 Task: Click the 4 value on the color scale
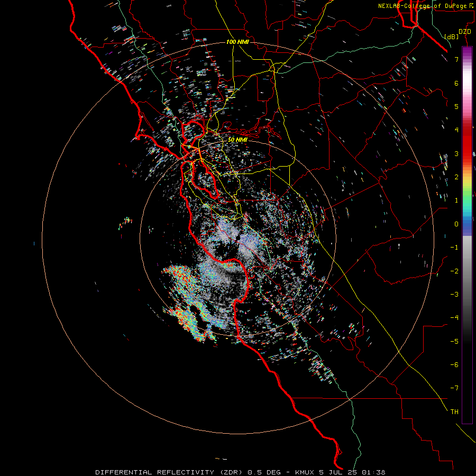pos(456,130)
